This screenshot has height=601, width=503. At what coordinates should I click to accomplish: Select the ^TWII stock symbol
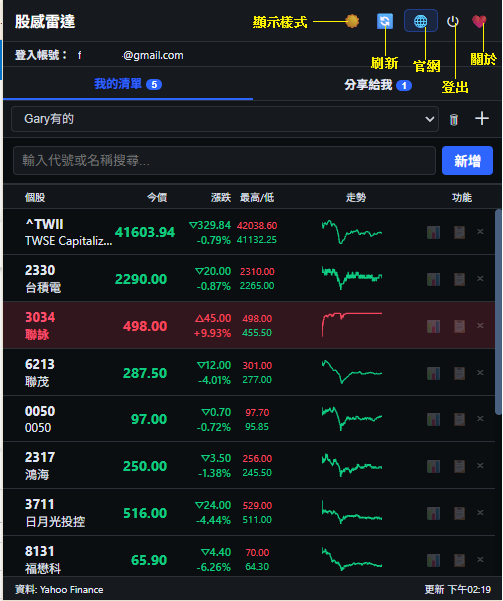[44, 224]
